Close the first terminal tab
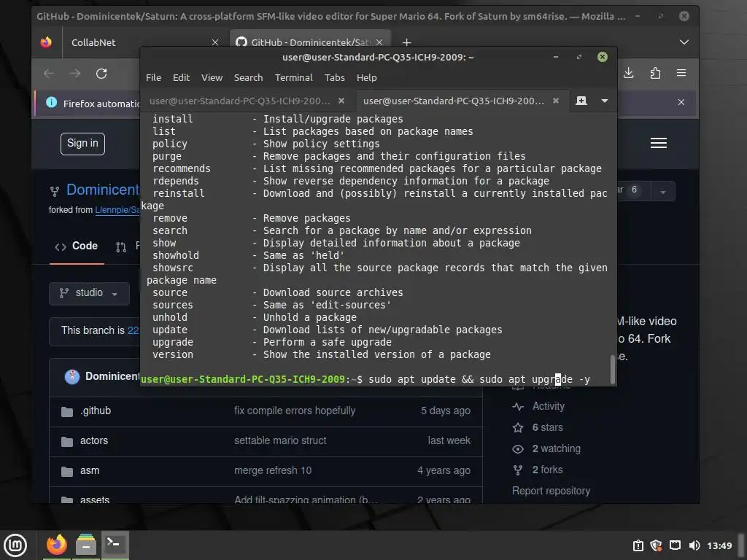 [341, 101]
